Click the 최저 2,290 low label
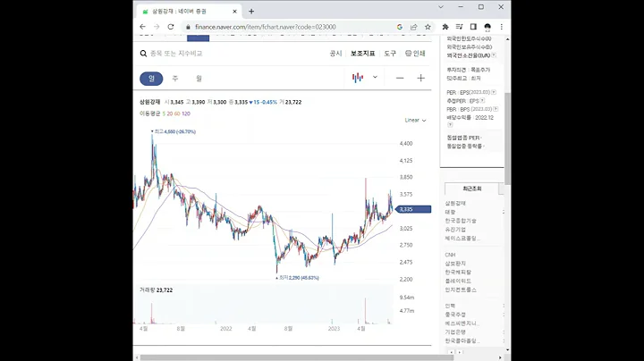 coord(297,278)
